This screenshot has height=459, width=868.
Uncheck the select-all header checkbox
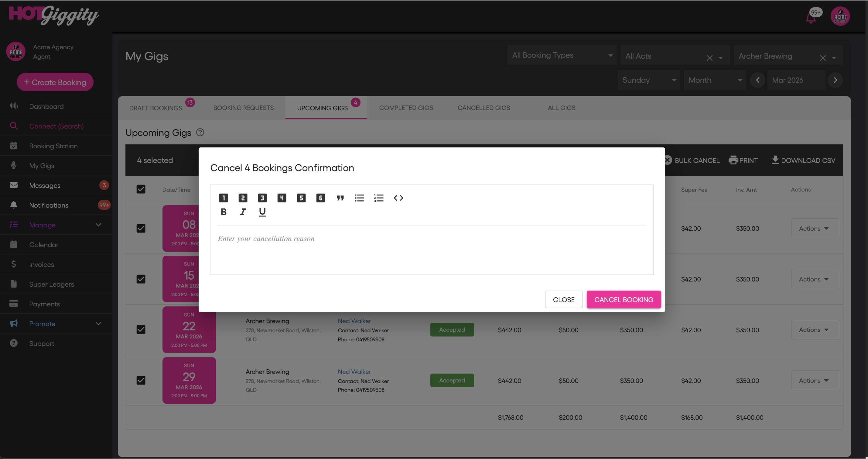pos(141,189)
